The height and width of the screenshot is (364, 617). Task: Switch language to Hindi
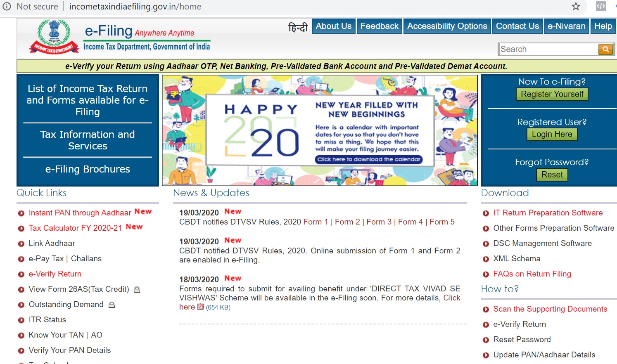(x=298, y=27)
